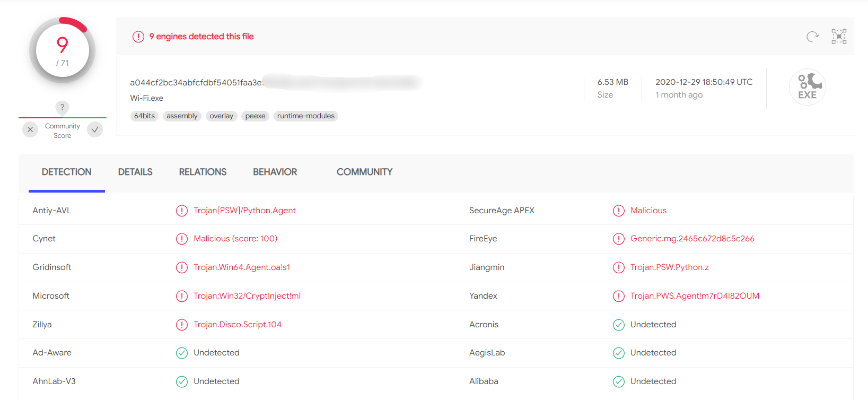Click the EXE file type icon
The width and height of the screenshot is (868, 400).
(808, 87)
